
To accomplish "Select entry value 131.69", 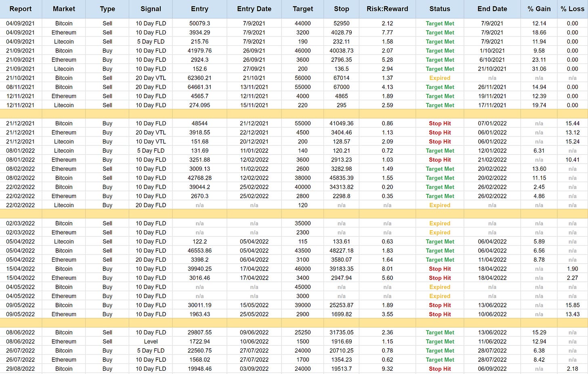I will [199, 151].
